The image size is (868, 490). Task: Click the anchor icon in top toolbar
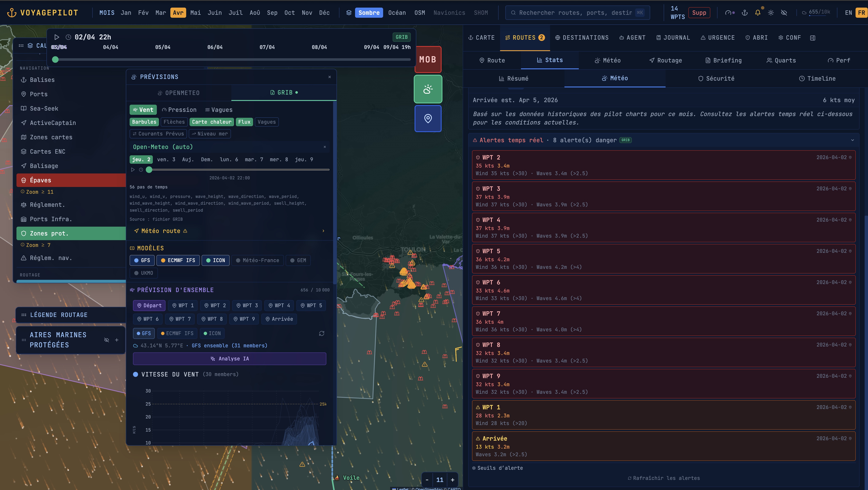[745, 13]
